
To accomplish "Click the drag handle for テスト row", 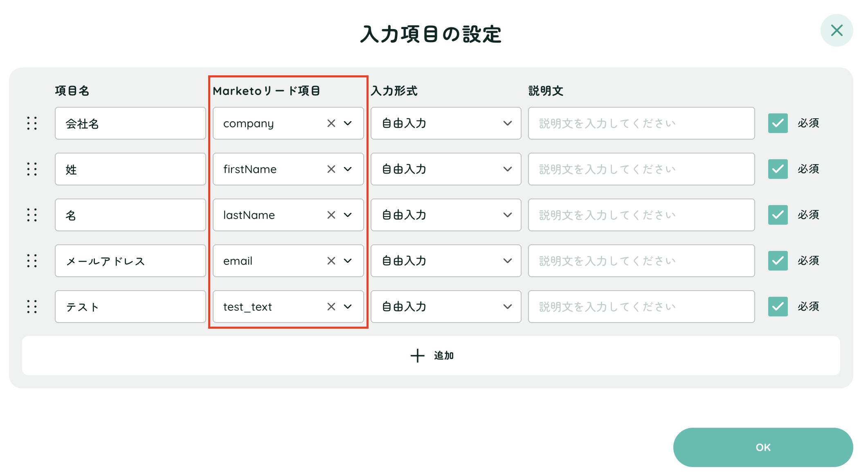I will tap(32, 307).
